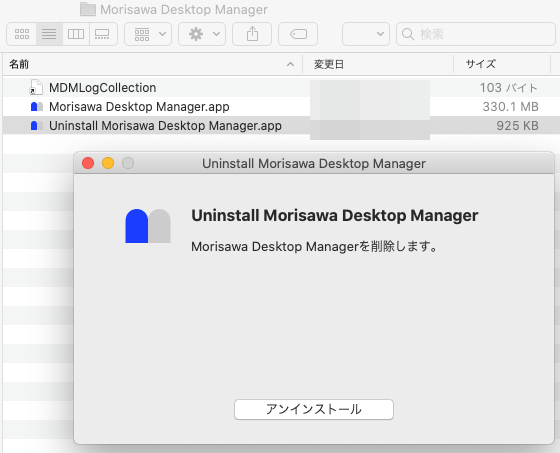The height and width of the screenshot is (453, 560).
Task: Open the gear action menu
Action: tap(202, 34)
